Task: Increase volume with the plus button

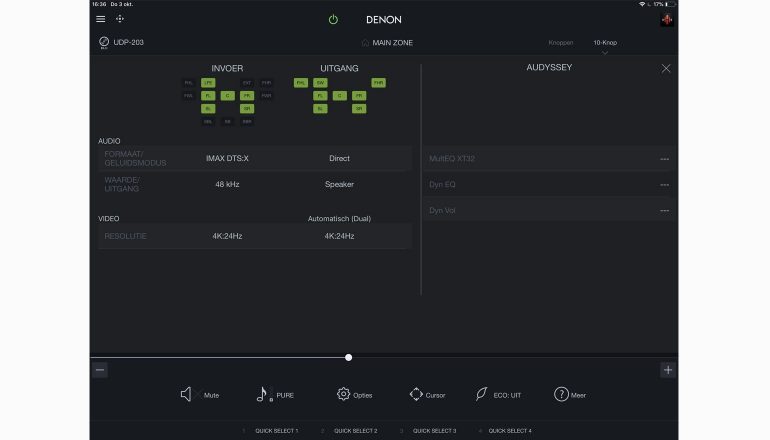Action: click(x=667, y=370)
